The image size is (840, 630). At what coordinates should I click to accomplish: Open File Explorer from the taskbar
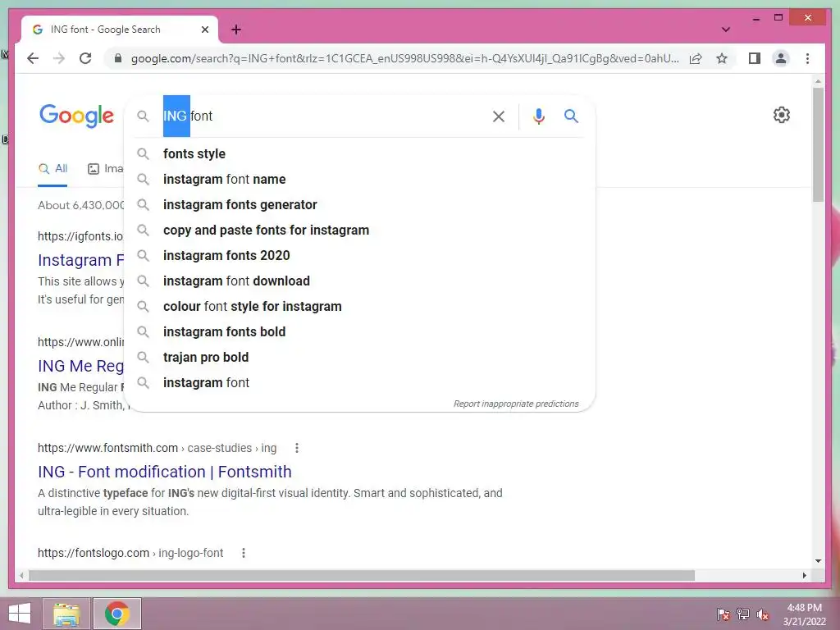66,614
